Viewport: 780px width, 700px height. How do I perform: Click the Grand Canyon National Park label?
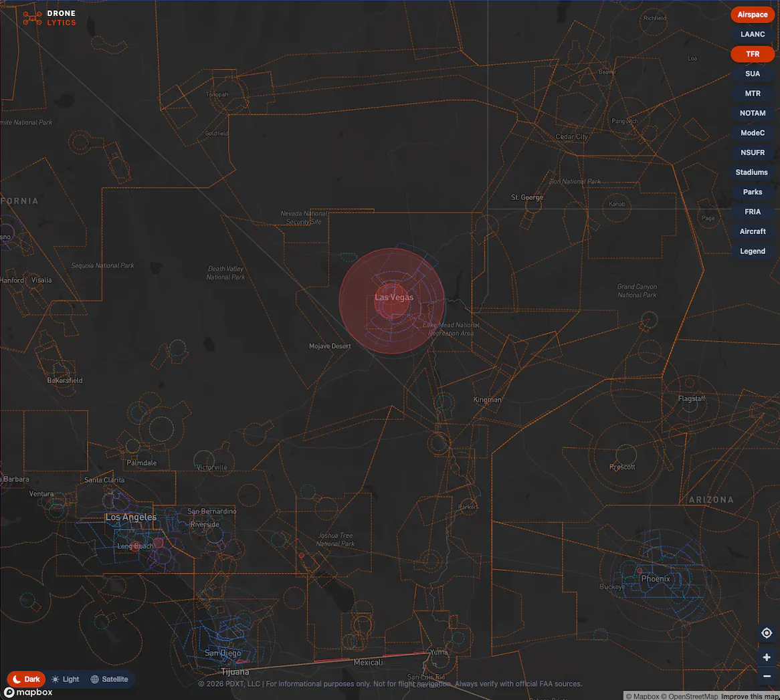[637, 291]
